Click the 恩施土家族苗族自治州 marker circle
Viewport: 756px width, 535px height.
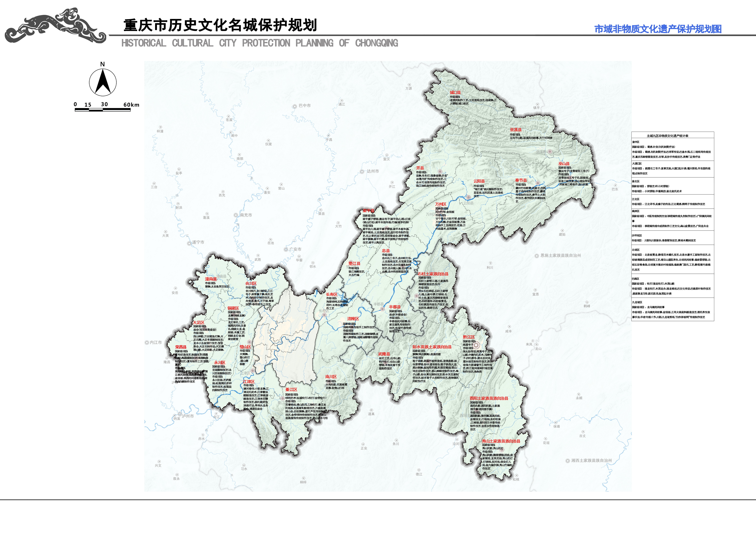click(x=537, y=256)
